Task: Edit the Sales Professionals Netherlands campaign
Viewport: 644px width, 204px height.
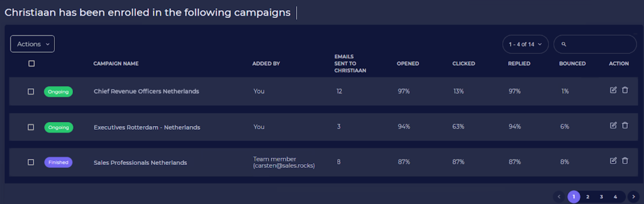Action: click(x=613, y=161)
